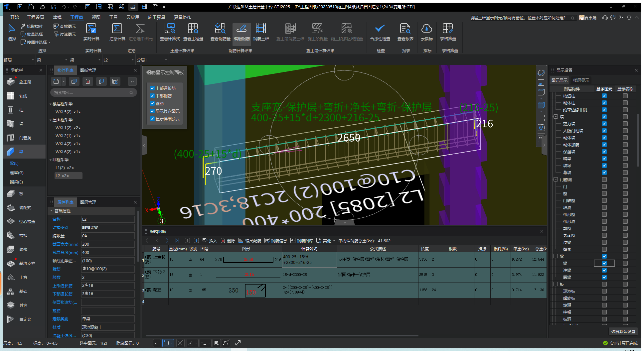The width and height of the screenshot is (644, 351).
Task: Uncheck 构造柱 显示图元 checkbox
Action: pyautogui.click(x=604, y=96)
